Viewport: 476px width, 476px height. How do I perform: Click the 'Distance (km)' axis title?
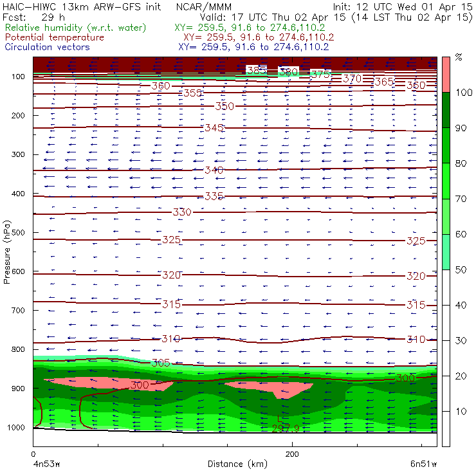click(x=238, y=464)
